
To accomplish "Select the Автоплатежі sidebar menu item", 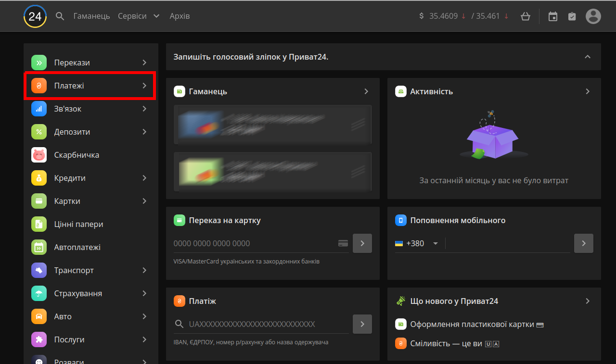I will click(x=91, y=247).
